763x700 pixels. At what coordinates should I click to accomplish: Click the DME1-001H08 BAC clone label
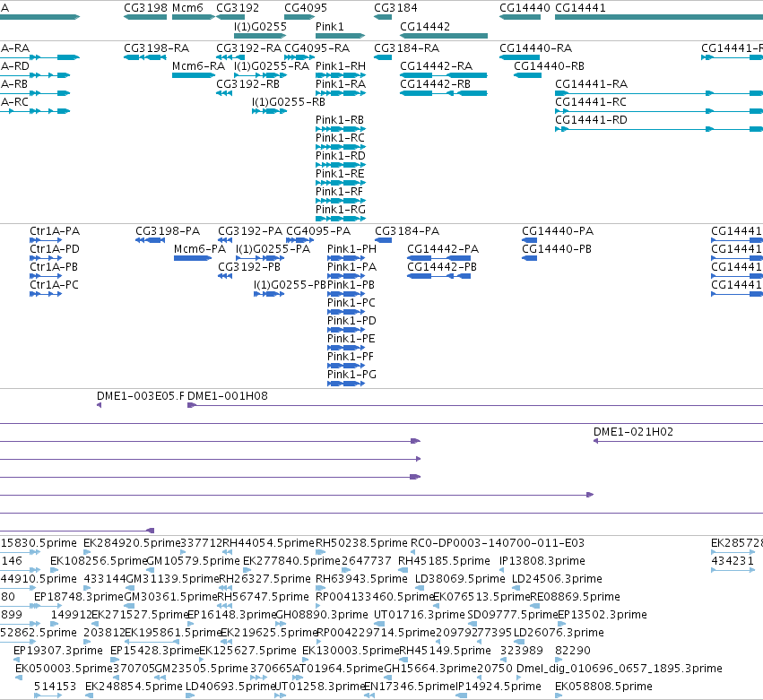[x=228, y=396]
